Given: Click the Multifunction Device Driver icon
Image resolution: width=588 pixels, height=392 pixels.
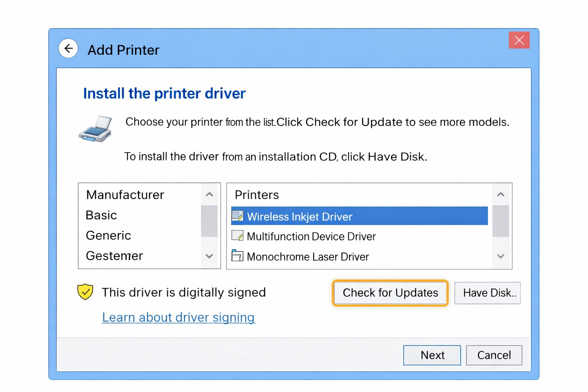Looking at the screenshot, I should coord(237,236).
